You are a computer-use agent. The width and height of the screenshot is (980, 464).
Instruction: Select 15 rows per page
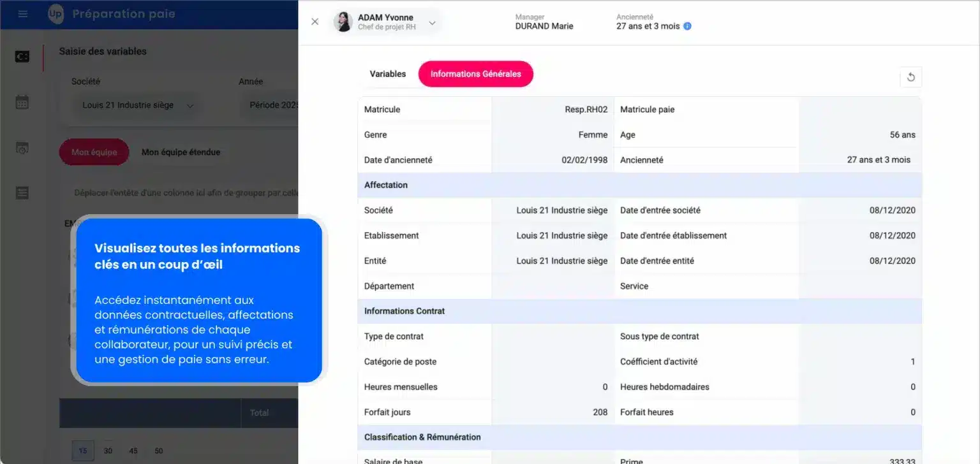coord(83,451)
